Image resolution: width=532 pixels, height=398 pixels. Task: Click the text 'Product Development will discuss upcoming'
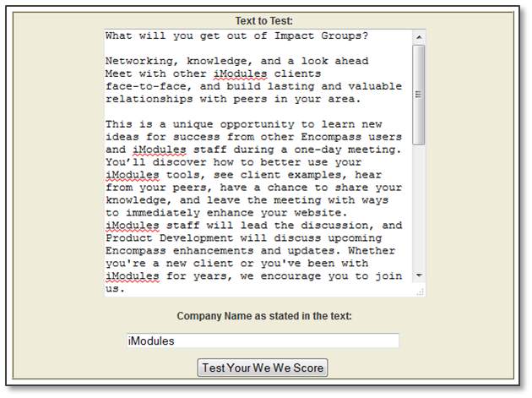243,238
